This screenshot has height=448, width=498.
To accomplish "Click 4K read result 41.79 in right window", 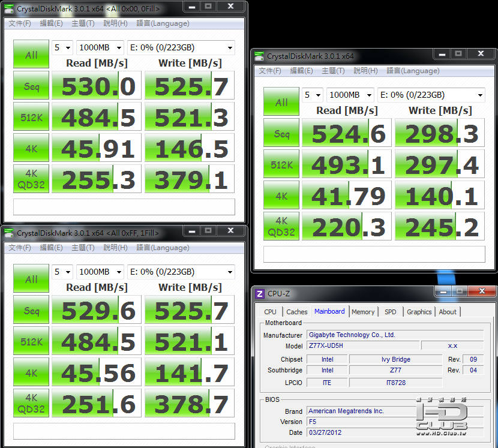I will pos(347,195).
